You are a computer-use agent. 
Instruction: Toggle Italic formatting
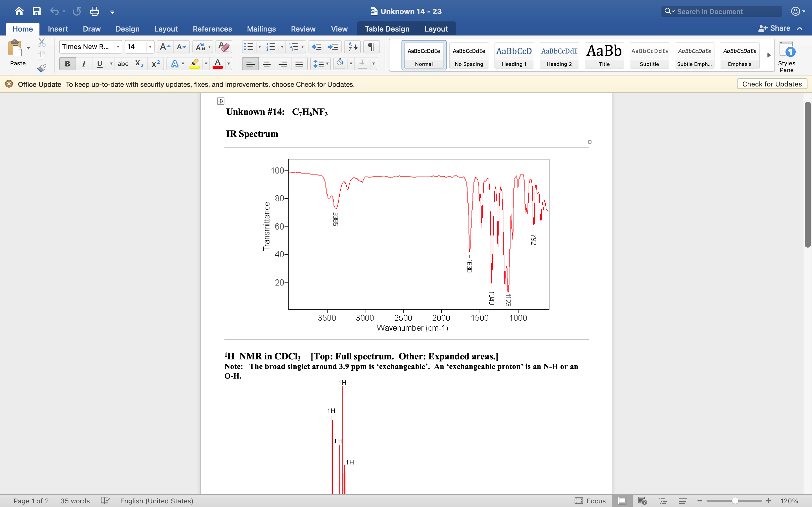pyautogui.click(x=83, y=63)
